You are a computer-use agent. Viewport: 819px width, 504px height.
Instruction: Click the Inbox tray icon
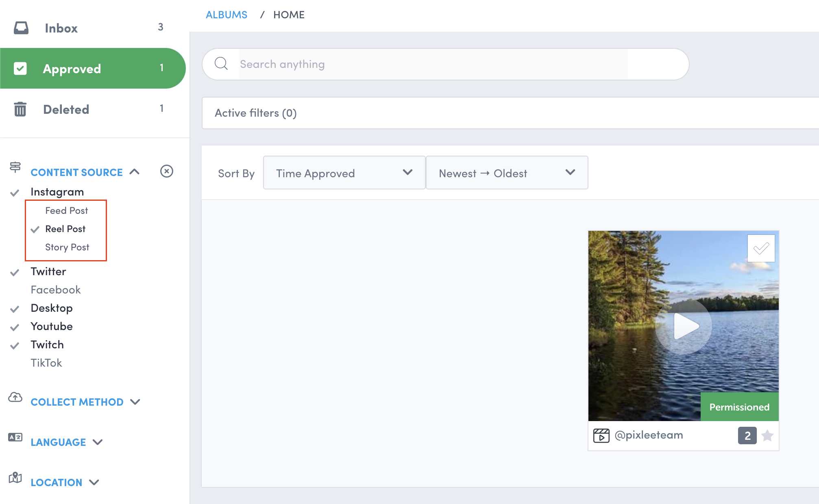[21, 28]
